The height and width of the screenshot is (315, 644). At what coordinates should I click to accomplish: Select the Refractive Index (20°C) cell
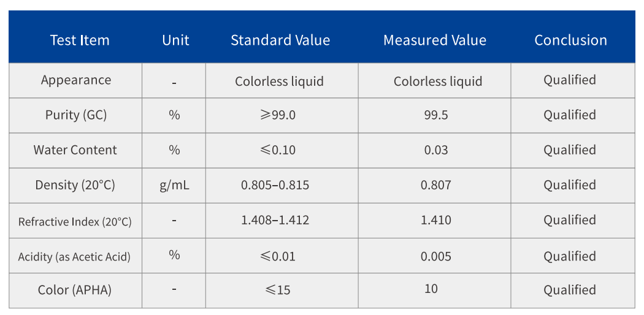pos(75,221)
